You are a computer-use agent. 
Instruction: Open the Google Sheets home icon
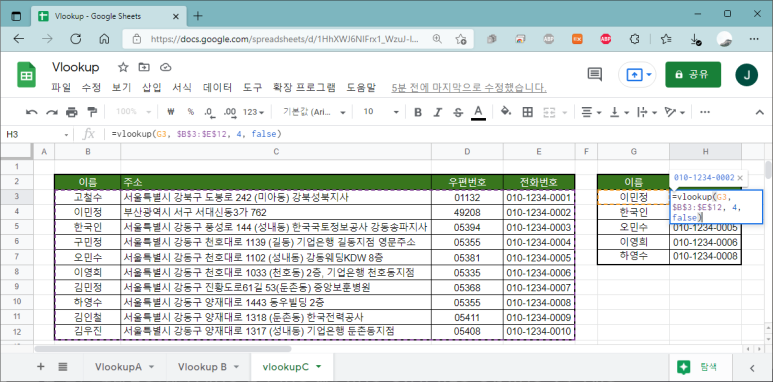point(27,75)
